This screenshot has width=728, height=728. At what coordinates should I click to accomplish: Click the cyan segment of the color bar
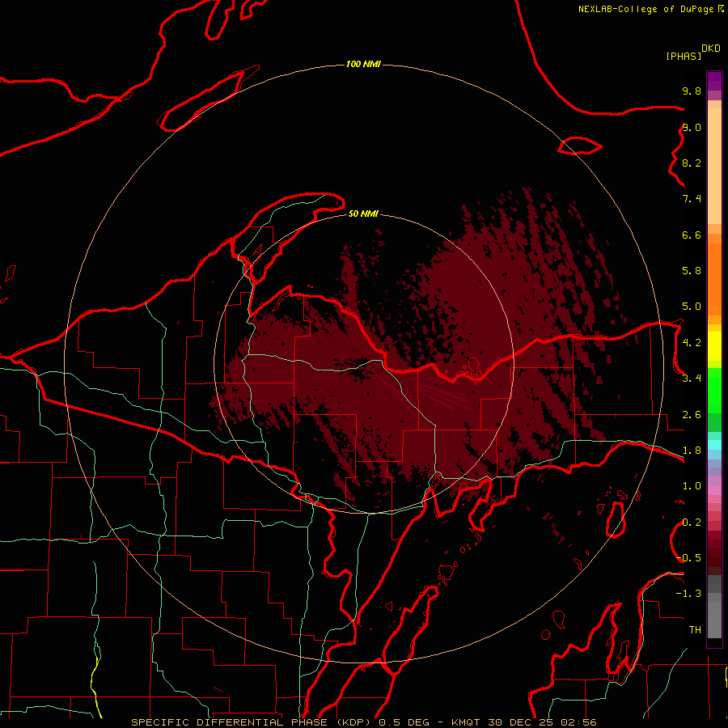coord(714,445)
